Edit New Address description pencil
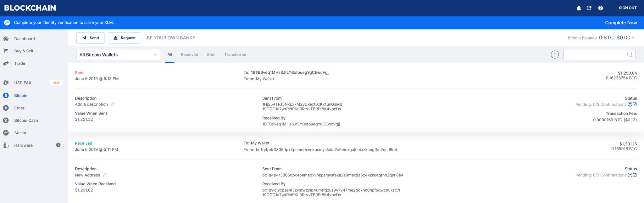Viewport: 644px width, 203px height. 105,175
